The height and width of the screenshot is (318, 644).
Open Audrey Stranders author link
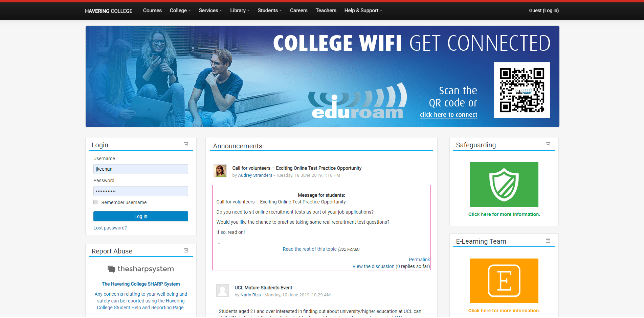255,175
